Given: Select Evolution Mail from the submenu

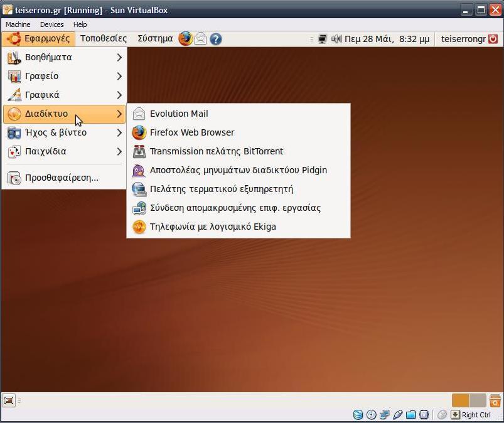Looking at the screenshot, I should click(239, 114).
